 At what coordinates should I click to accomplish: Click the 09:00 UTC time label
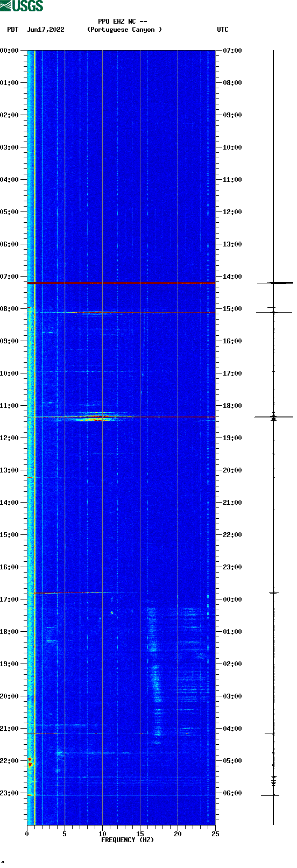point(232,115)
